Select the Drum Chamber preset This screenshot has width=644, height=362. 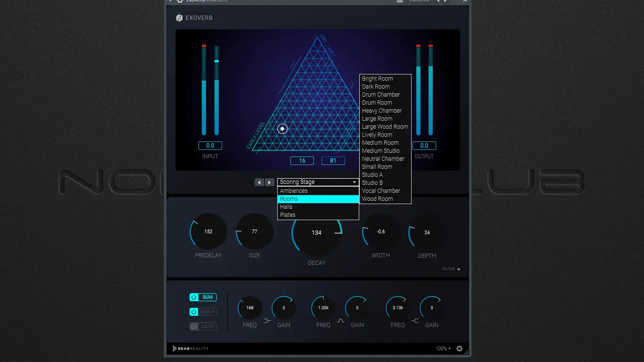(x=385, y=95)
